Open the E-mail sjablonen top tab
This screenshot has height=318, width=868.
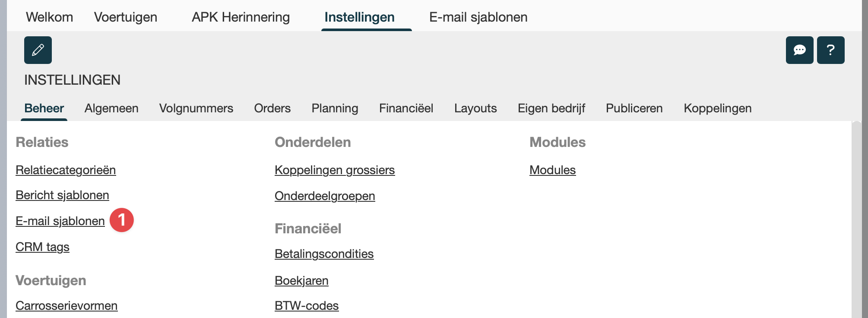[478, 17]
